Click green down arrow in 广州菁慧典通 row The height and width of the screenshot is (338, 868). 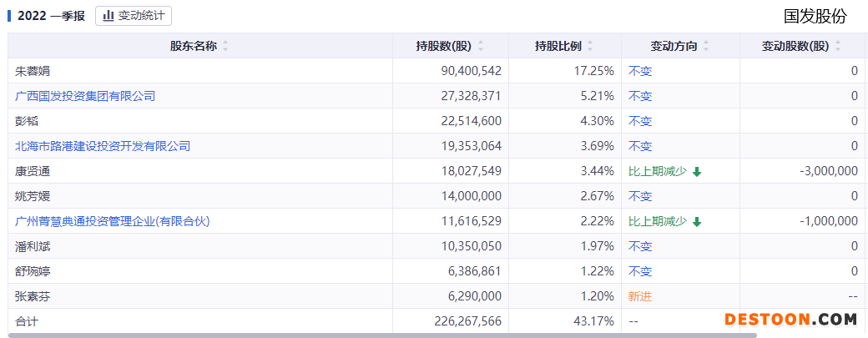697,222
